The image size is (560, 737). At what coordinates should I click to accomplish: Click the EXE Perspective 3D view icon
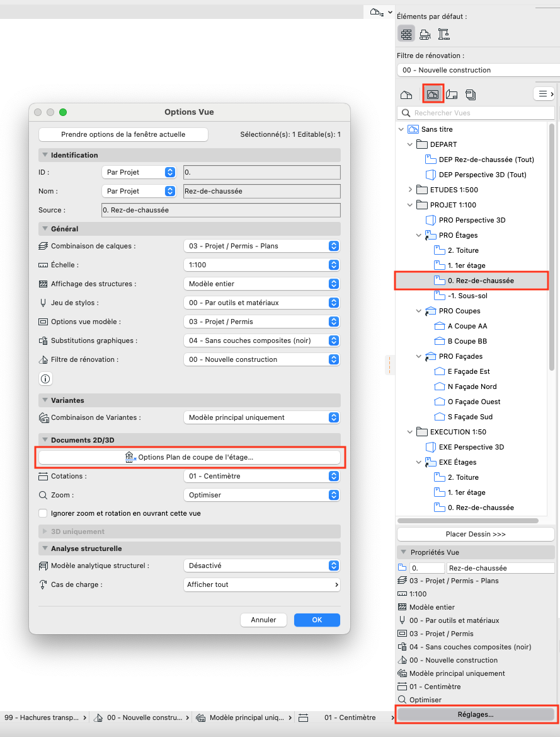pyautogui.click(x=430, y=447)
